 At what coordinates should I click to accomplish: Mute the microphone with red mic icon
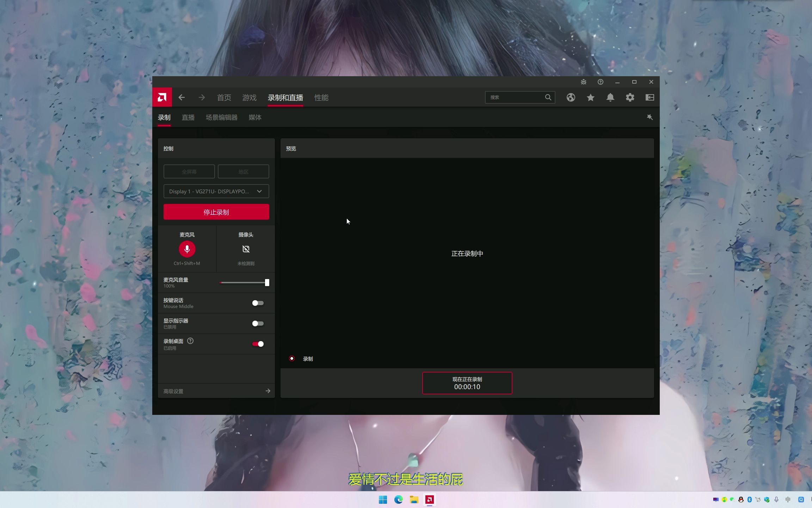[187, 249]
